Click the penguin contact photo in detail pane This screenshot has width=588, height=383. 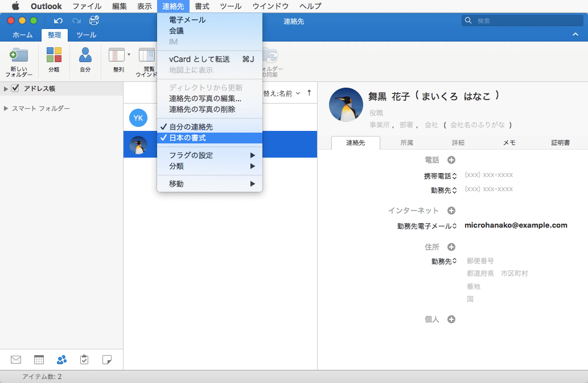[x=346, y=105]
